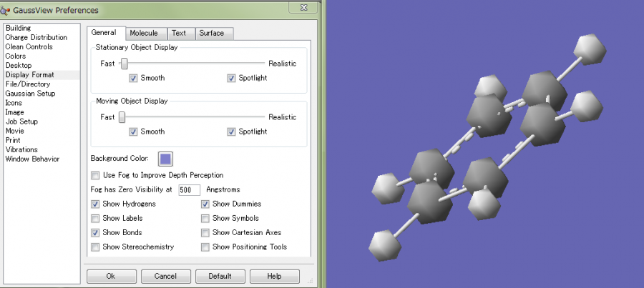
Task: Uncheck Show Hydrogens
Action: 95,204
